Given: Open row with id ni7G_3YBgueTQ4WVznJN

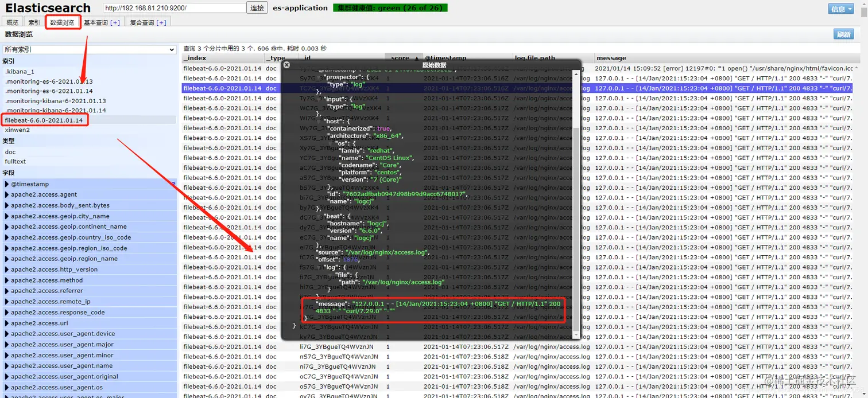Looking at the screenshot, I should [x=517, y=366].
